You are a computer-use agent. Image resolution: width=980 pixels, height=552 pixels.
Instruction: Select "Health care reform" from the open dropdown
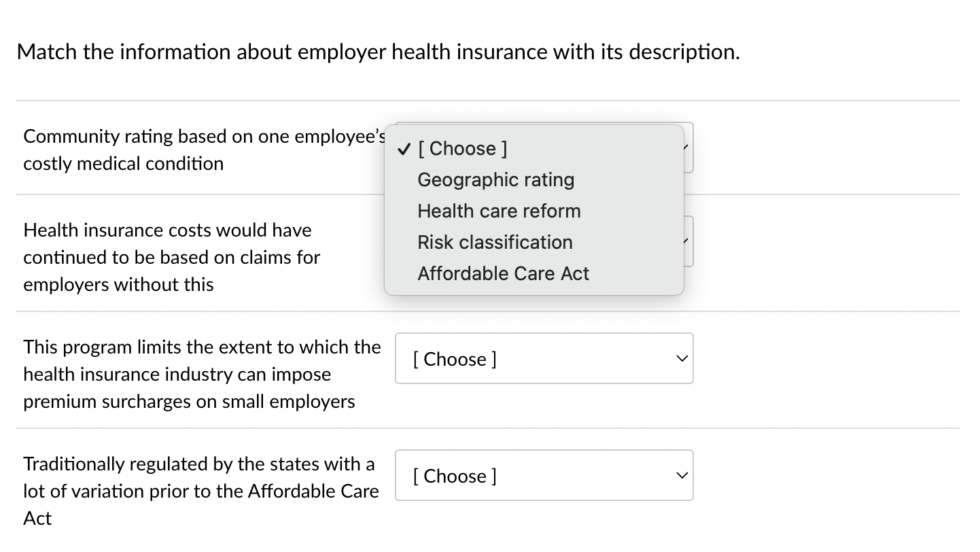point(499,211)
